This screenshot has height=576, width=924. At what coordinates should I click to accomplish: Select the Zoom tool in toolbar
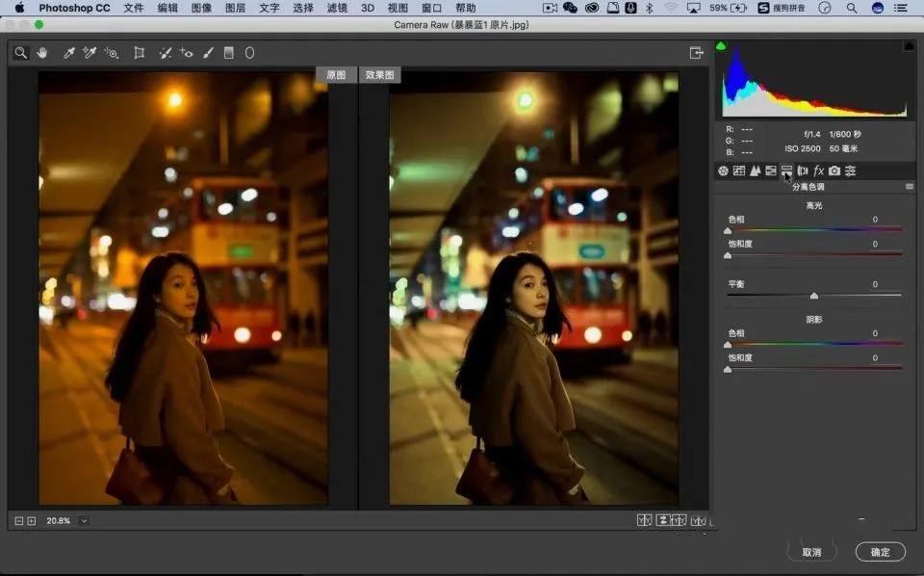[20, 53]
